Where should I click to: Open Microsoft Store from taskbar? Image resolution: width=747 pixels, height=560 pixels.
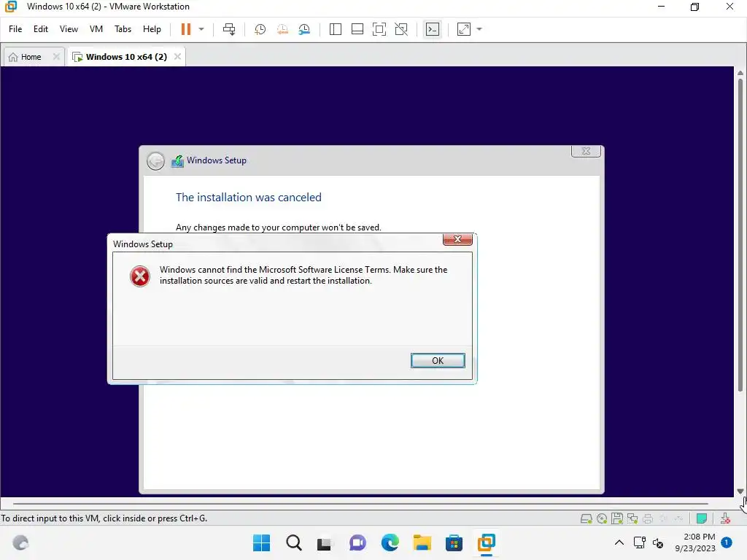click(x=454, y=542)
